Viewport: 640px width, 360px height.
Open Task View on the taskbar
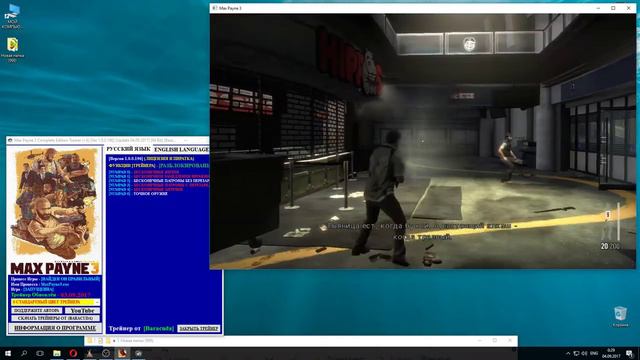[40, 353]
